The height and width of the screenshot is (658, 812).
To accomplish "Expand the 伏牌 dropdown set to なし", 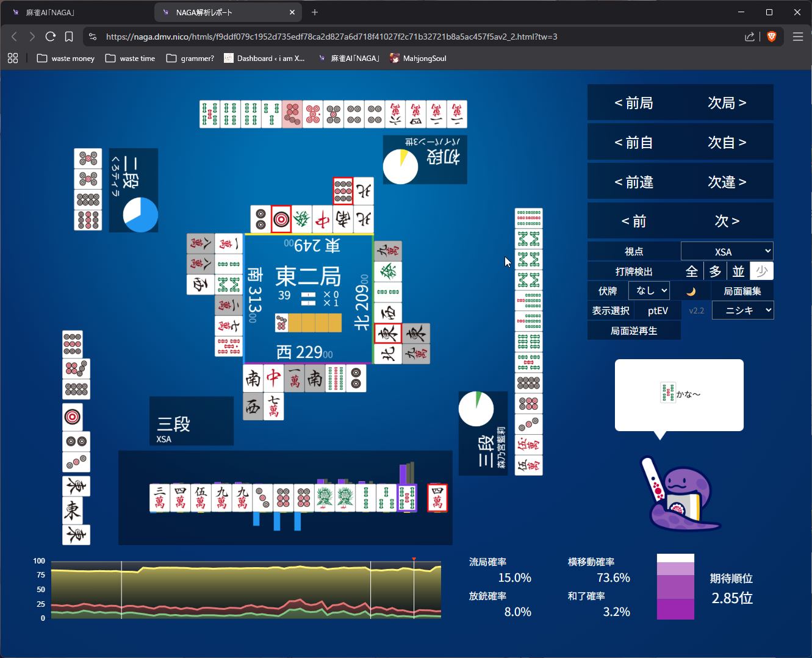I will (x=649, y=291).
